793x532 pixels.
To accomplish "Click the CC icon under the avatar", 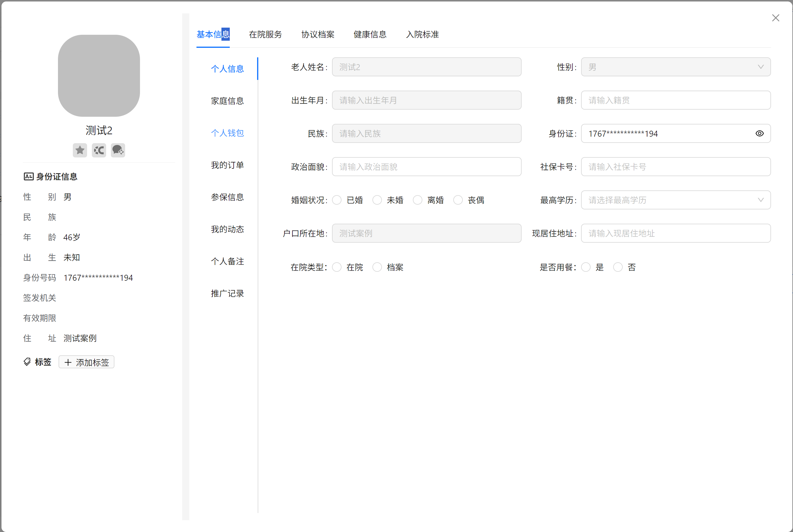I will (99, 150).
